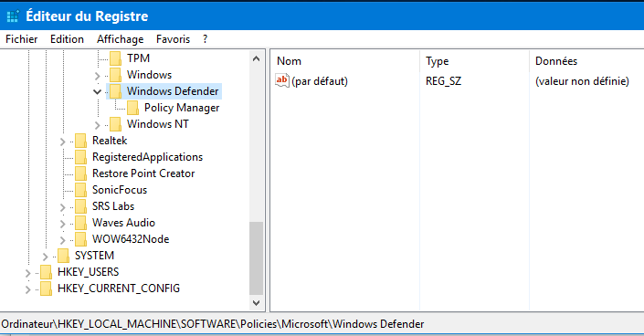Click the tree scrollbar down arrow
The width and height of the screenshot is (644, 336).
point(257,303)
